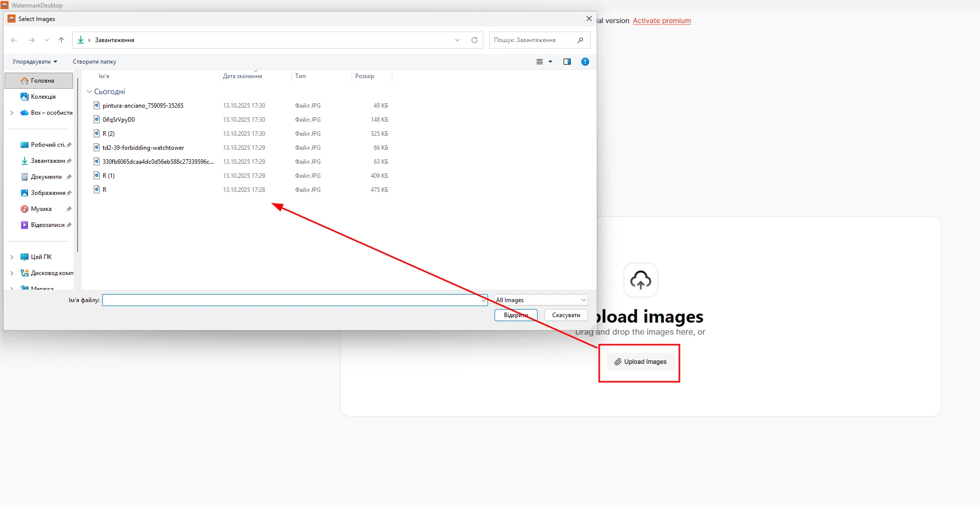Click the search magnifier icon
Screen dimensions: 980x505
pos(580,40)
